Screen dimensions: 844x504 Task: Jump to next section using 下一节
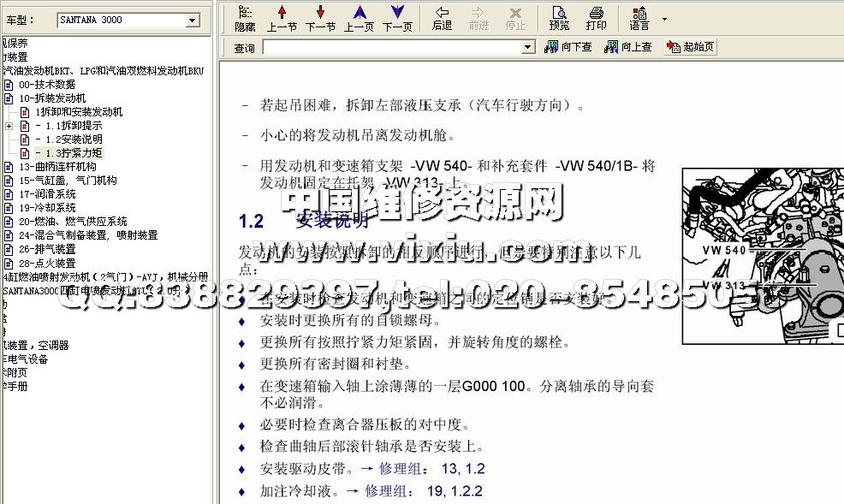click(x=320, y=17)
